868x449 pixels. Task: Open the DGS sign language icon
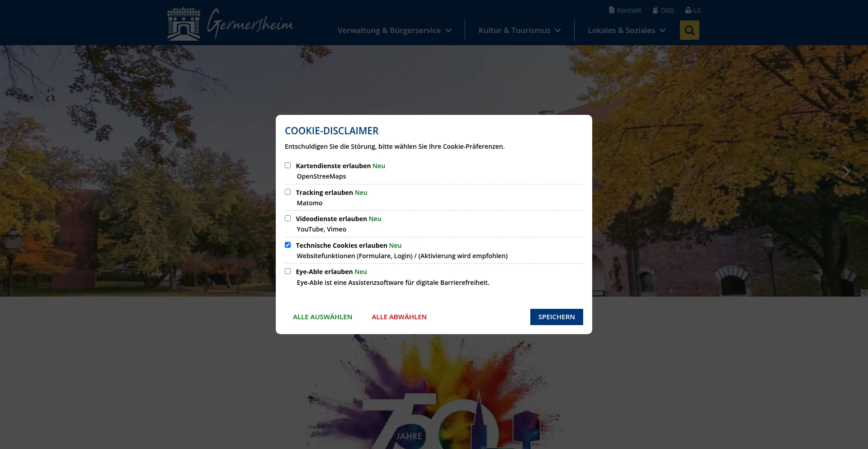pyautogui.click(x=655, y=10)
